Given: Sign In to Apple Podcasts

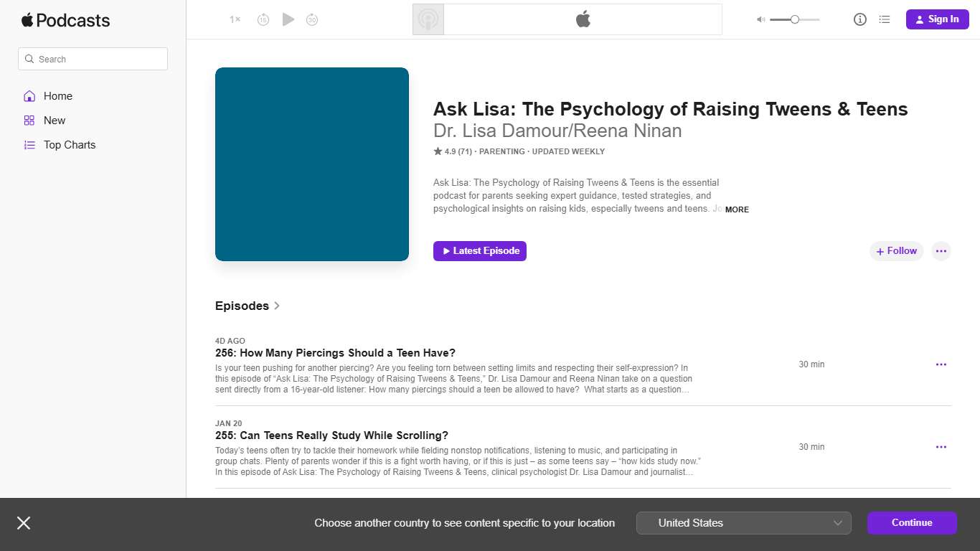Looking at the screenshot, I should coord(937,19).
